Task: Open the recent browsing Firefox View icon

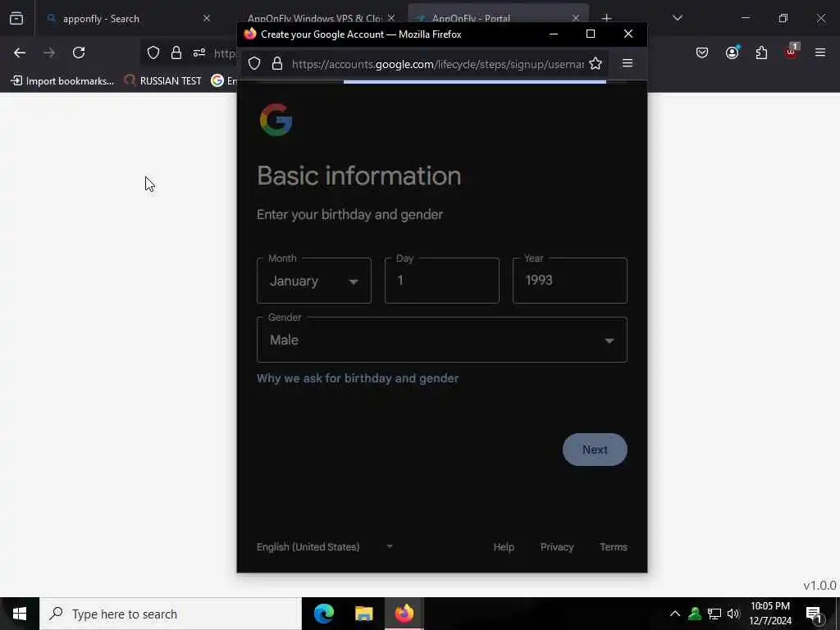Action: [16, 18]
